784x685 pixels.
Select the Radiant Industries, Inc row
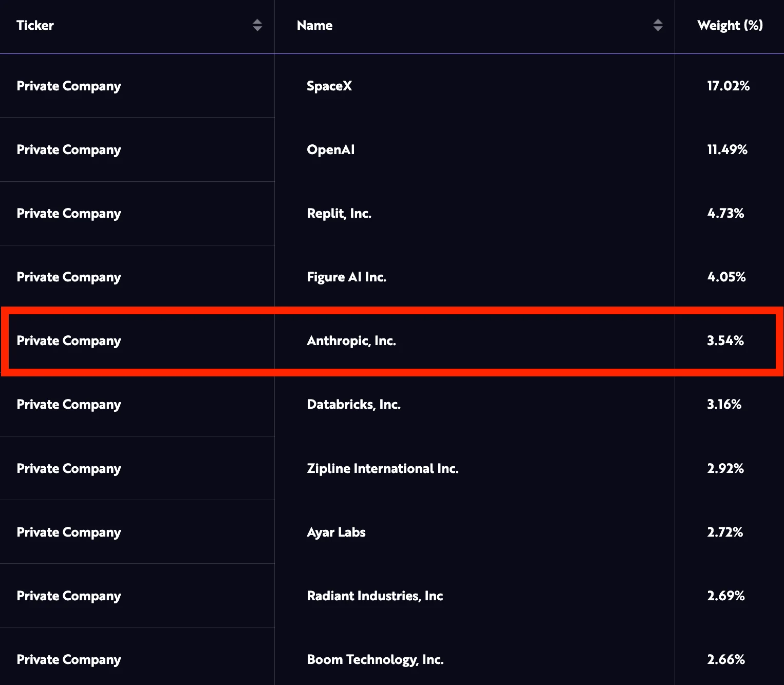point(375,596)
